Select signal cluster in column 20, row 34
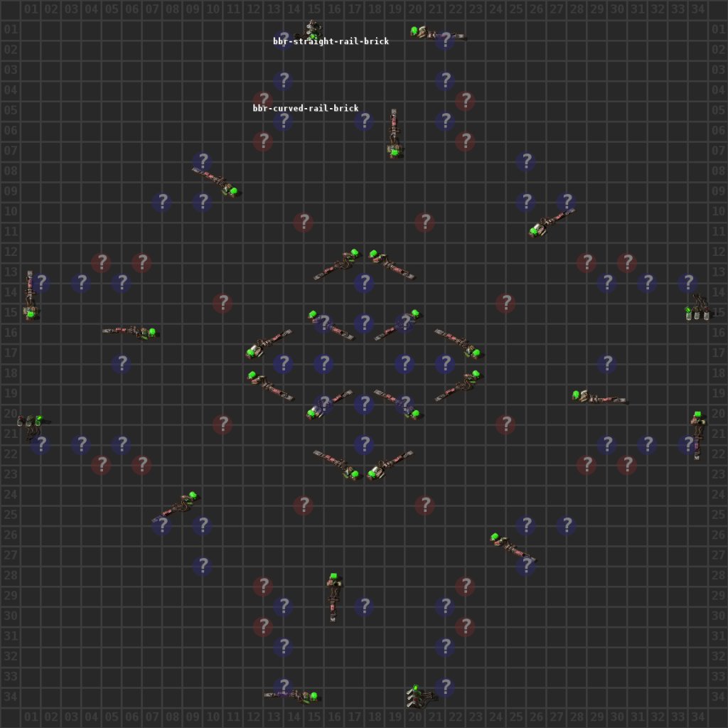The width and height of the screenshot is (728, 728). [420, 695]
